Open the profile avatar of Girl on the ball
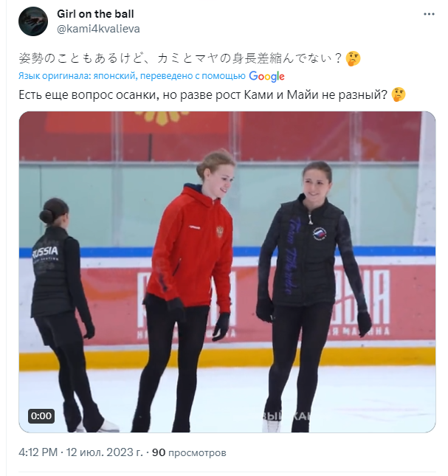This screenshot has height=476, width=448. click(x=33, y=21)
